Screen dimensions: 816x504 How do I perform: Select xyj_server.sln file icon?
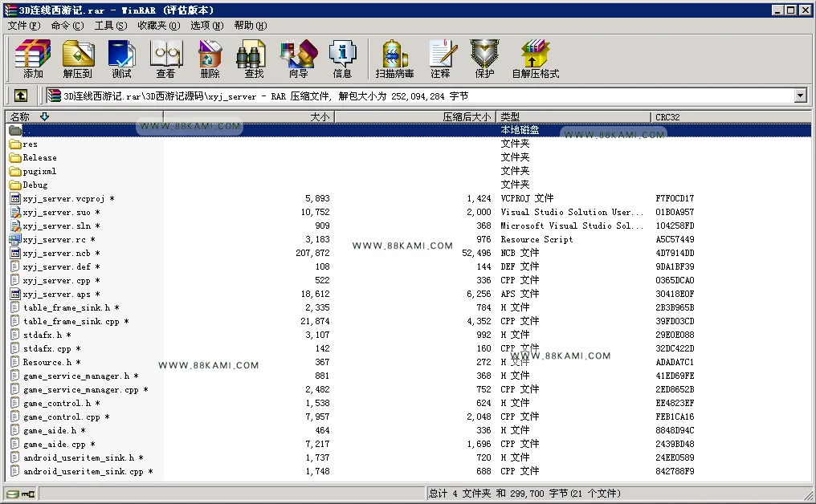[x=15, y=226]
